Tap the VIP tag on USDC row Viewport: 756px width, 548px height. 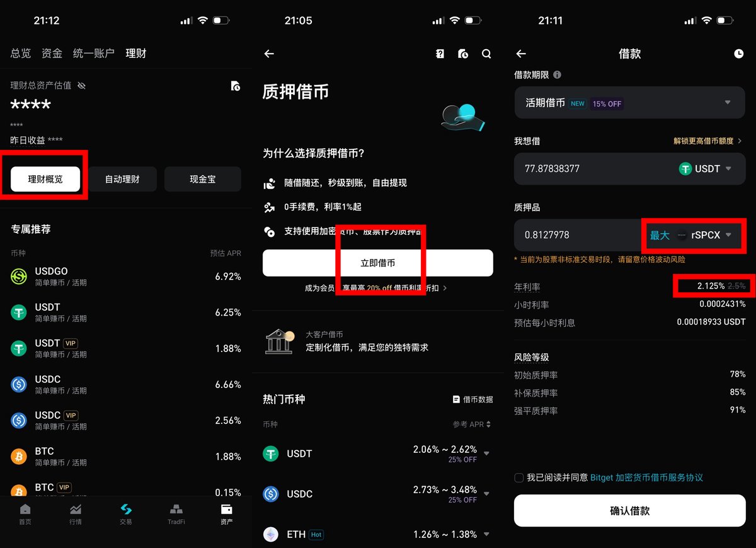[71, 416]
